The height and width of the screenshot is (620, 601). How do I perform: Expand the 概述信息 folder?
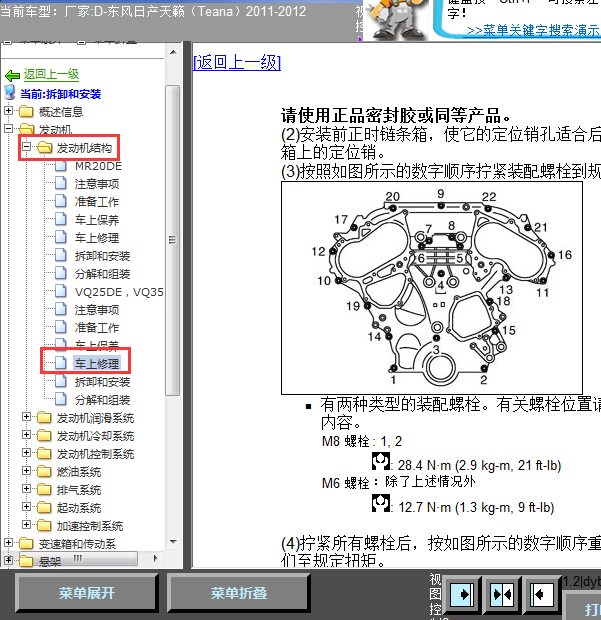click(x=8, y=111)
